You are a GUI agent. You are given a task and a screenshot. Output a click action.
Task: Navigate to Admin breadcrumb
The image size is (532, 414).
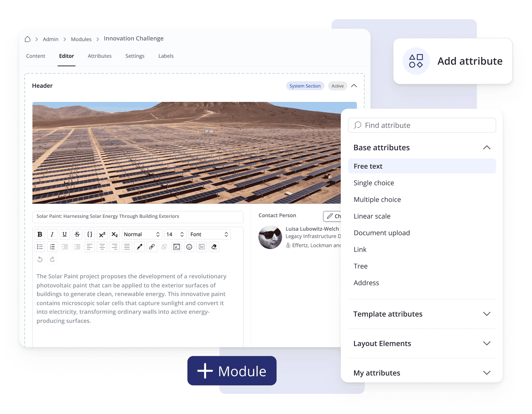pos(50,39)
